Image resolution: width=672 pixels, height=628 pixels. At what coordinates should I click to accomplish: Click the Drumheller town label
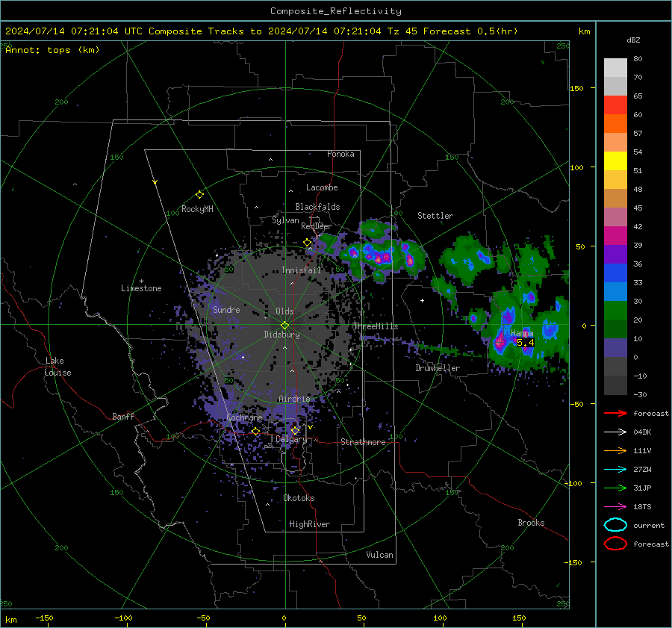(x=437, y=368)
